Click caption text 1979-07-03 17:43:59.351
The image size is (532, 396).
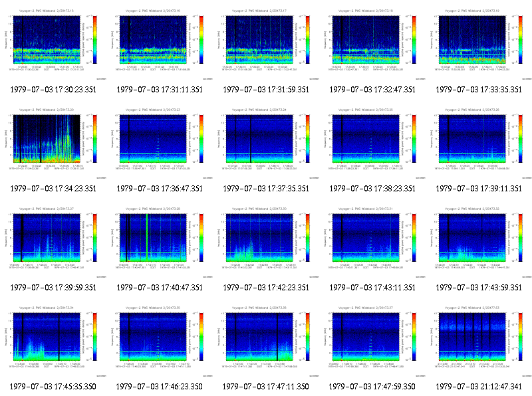pyautogui.click(x=479, y=288)
